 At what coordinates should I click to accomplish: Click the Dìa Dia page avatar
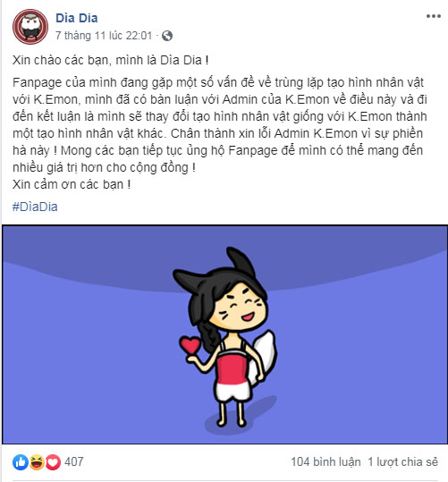tap(30, 27)
